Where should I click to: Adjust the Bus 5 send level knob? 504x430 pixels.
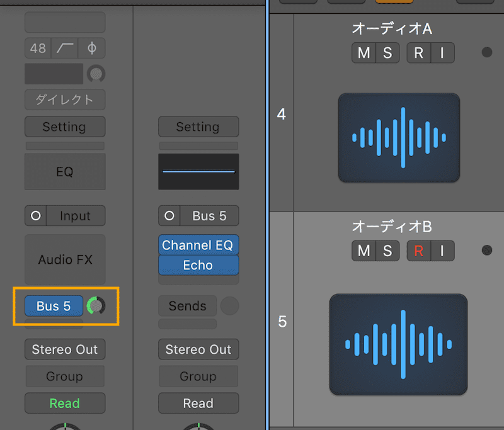96,306
